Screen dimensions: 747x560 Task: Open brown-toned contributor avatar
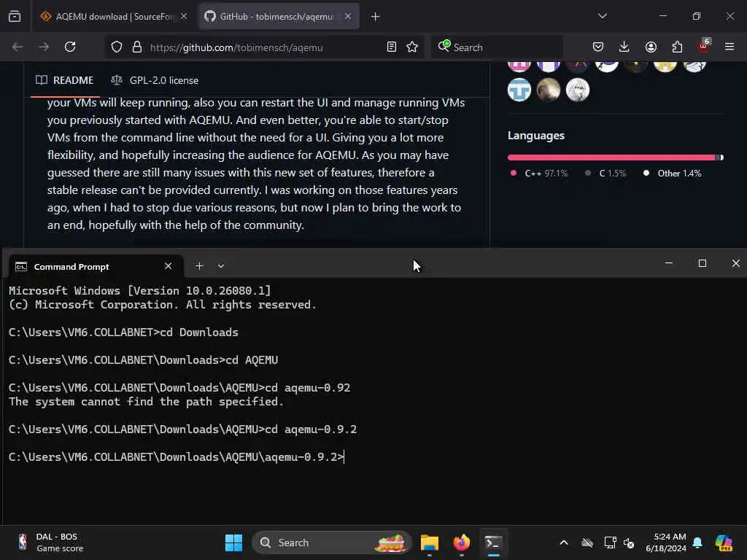[x=549, y=90]
